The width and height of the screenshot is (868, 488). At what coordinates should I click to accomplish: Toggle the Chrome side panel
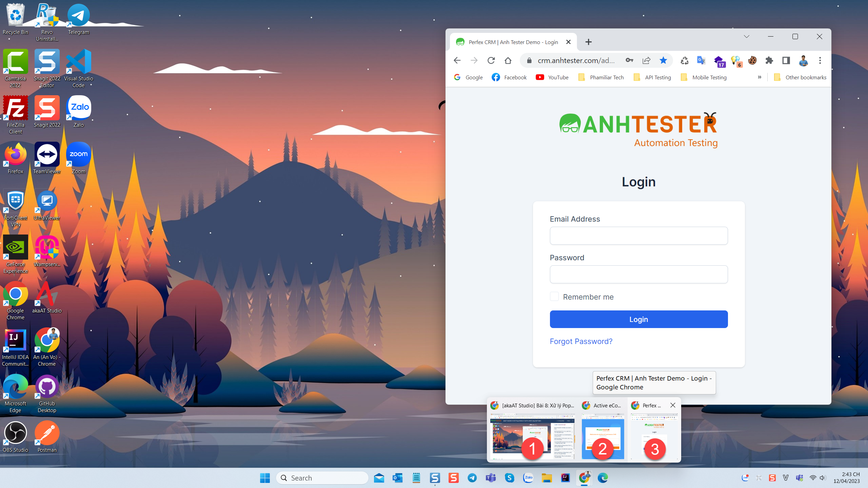[786, 60]
